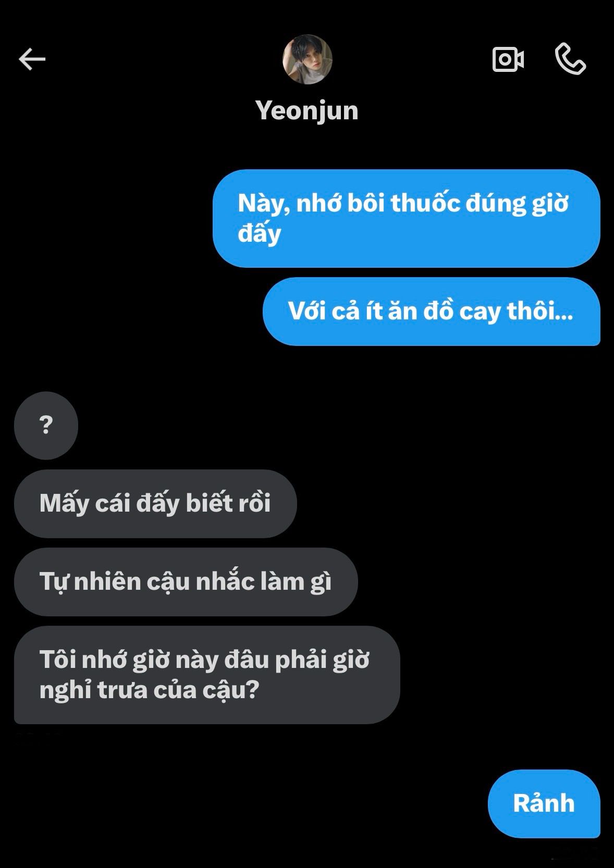Viewport: 614px width, 868px height.
Task: Open Yeonjun's profile picture
Action: pyautogui.click(x=307, y=59)
